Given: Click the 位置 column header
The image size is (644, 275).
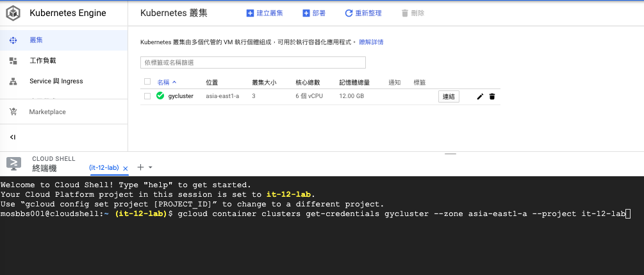Looking at the screenshot, I should tap(212, 83).
